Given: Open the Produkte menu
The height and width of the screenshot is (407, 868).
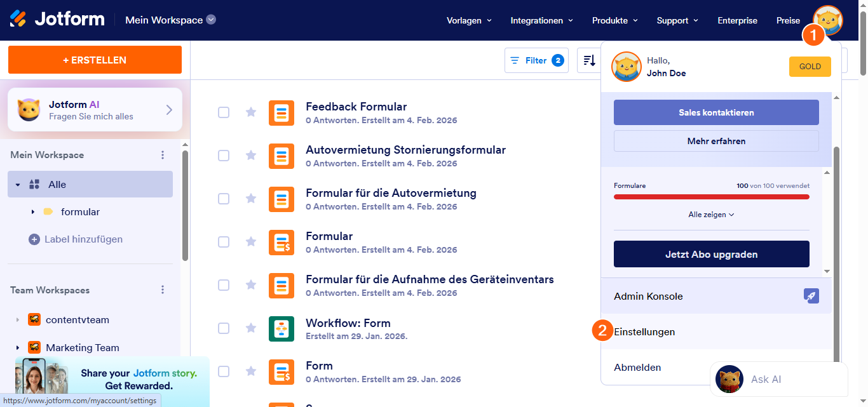Looking at the screenshot, I should click(614, 20).
